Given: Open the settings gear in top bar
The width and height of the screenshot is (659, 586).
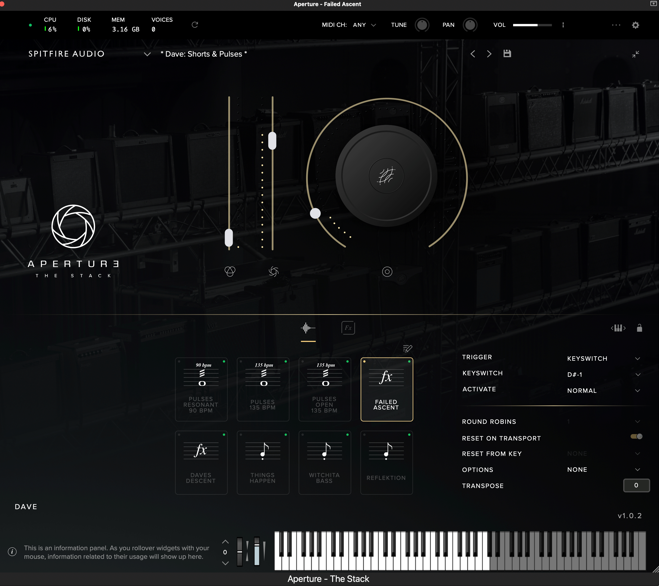Looking at the screenshot, I should [635, 25].
